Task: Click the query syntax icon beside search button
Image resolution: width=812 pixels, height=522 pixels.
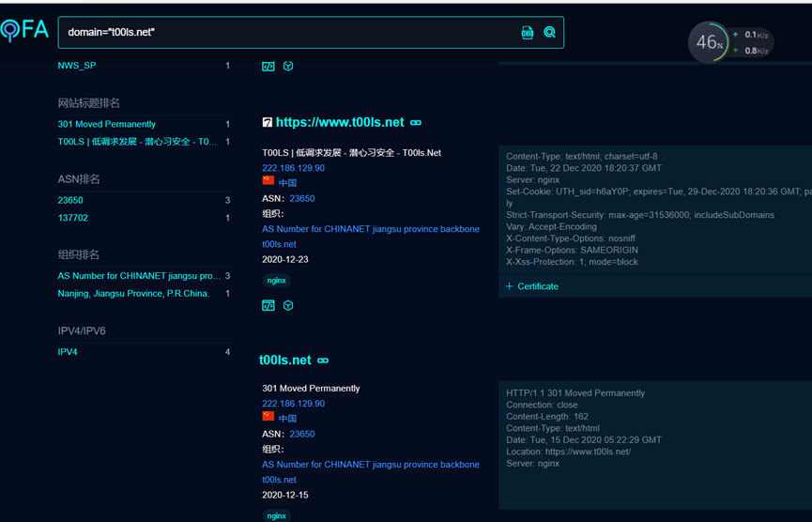Action: click(x=528, y=32)
